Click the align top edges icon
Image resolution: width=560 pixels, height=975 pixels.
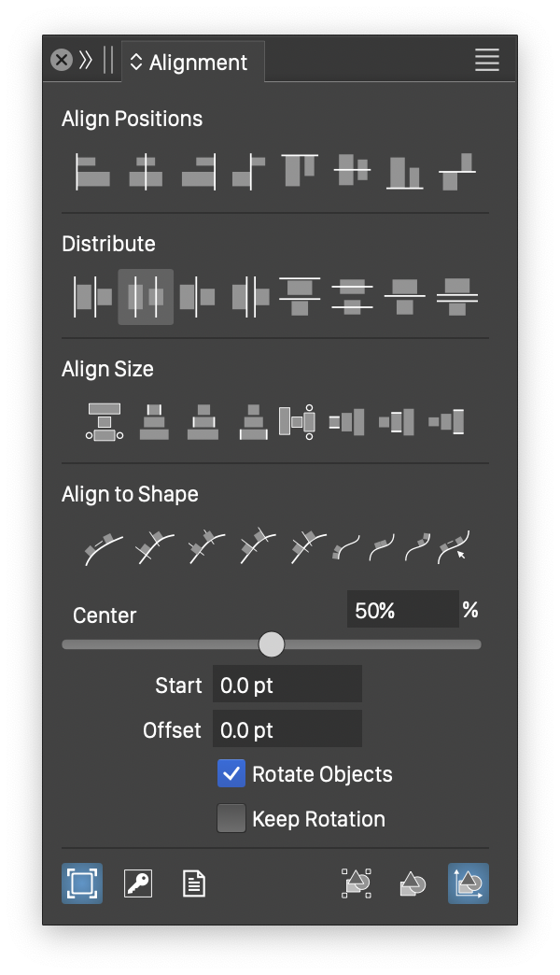tap(300, 169)
